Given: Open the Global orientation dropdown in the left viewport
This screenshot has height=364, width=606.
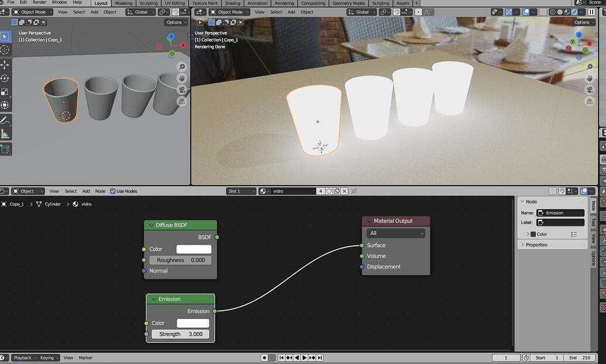Looking at the screenshot, I should coord(141,12).
